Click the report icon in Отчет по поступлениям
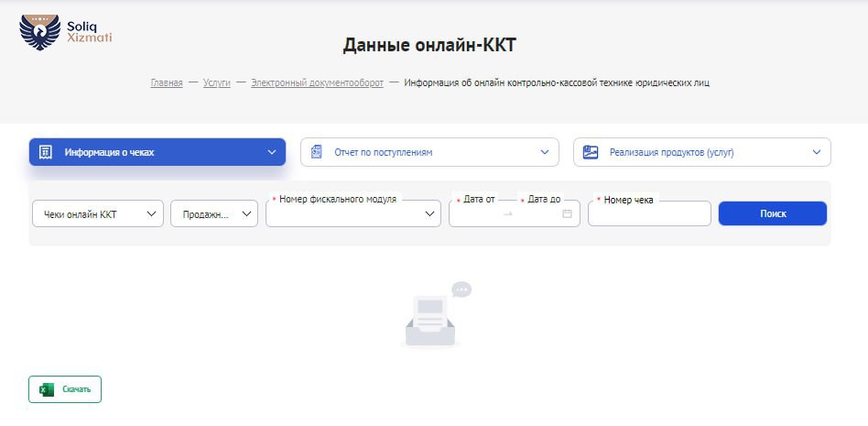Image resolution: width=868 pixels, height=426 pixels. coord(317,152)
